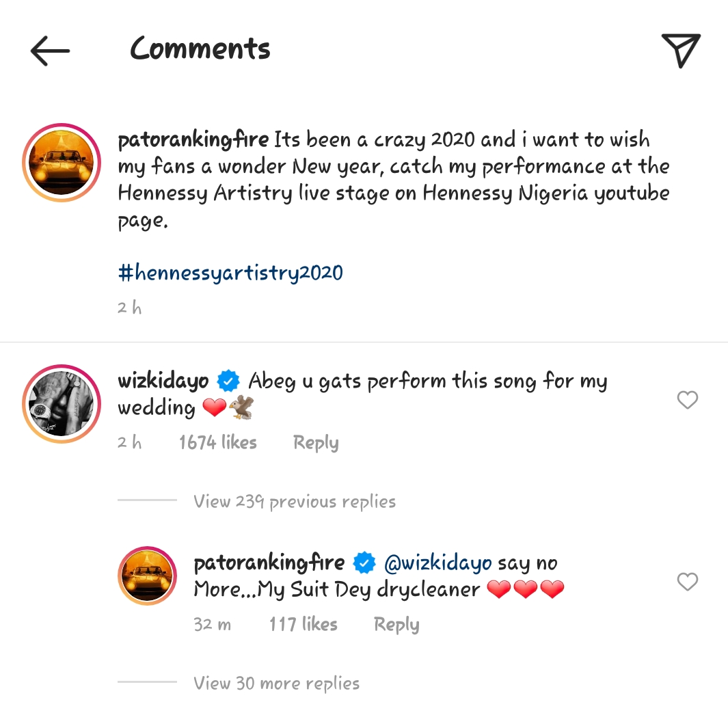Reply to wizkidayo's comment
This screenshot has width=728, height=715.
pos(315,443)
